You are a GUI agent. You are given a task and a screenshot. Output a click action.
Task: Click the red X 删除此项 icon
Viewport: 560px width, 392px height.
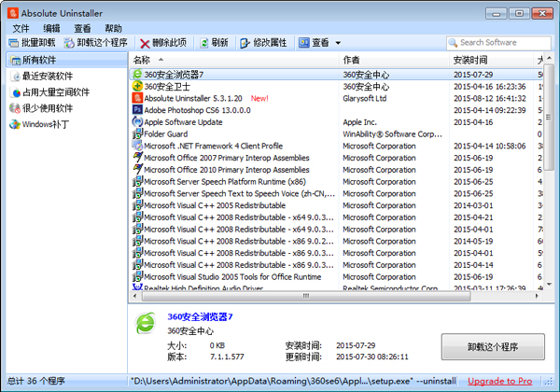pyautogui.click(x=145, y=44)
